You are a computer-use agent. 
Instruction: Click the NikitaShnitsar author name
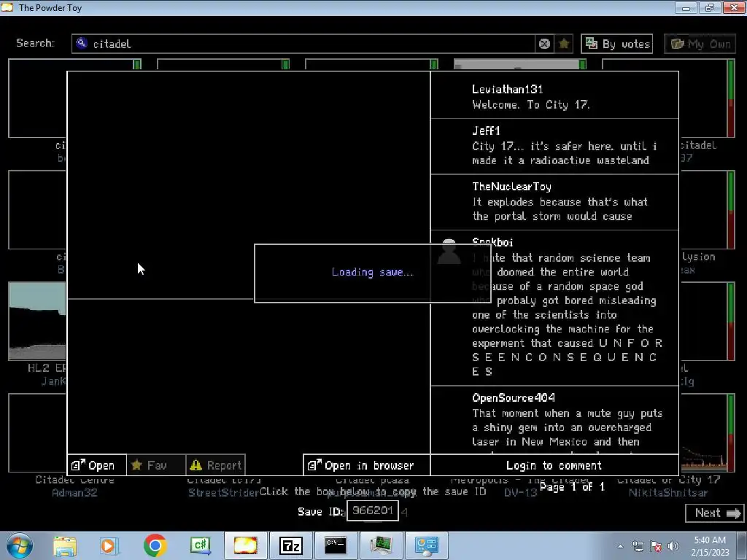click(668, 492)
